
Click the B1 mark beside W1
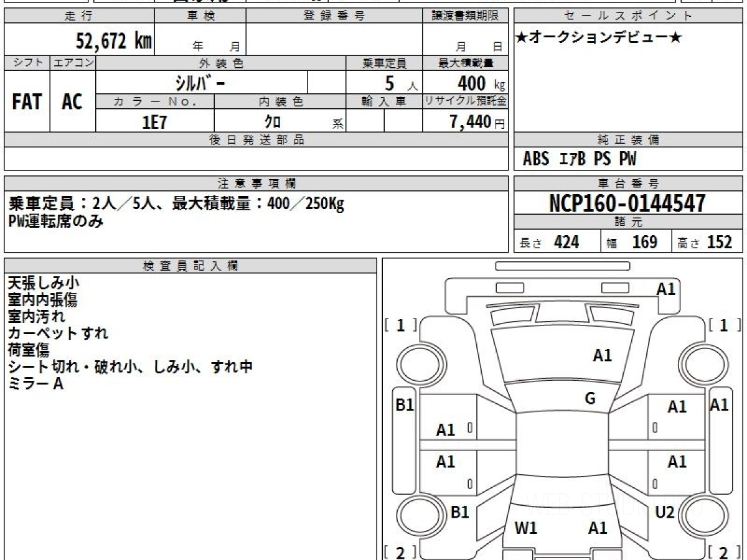click(x=459, y=512)
